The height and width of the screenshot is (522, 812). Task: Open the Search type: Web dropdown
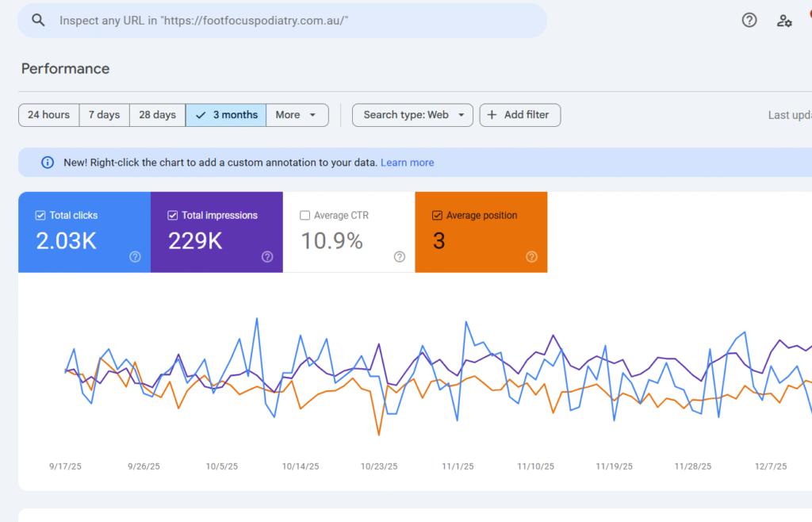coord(412,115)
